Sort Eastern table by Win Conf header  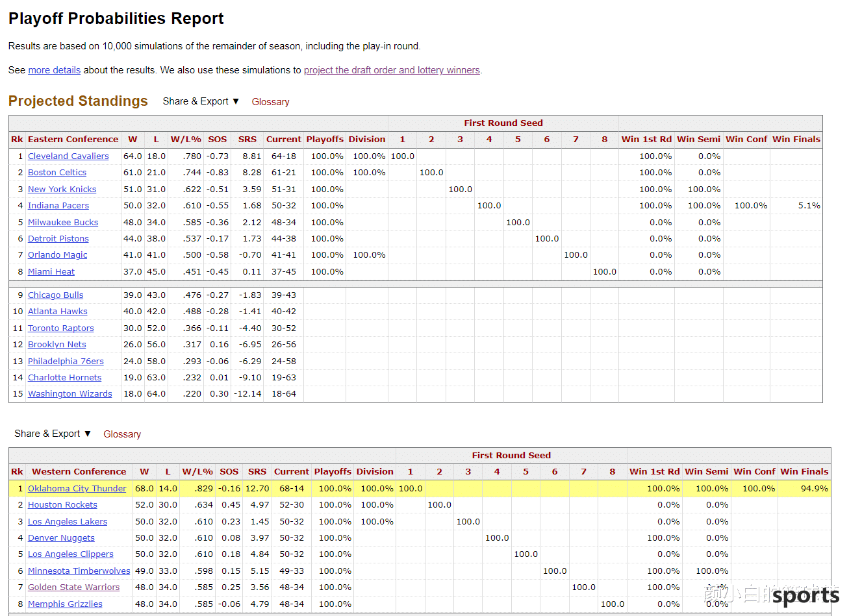point(746,140)
